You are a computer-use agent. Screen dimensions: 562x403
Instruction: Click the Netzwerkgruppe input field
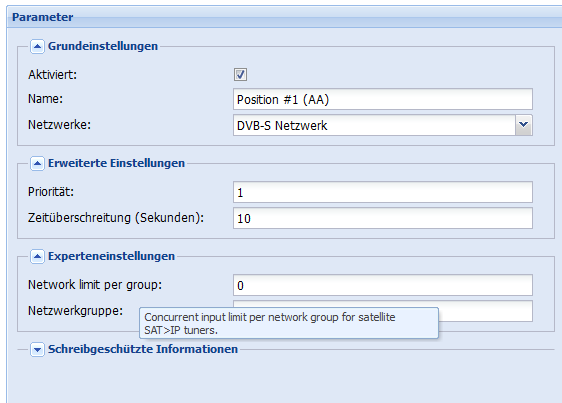click(x=485, y=311)
